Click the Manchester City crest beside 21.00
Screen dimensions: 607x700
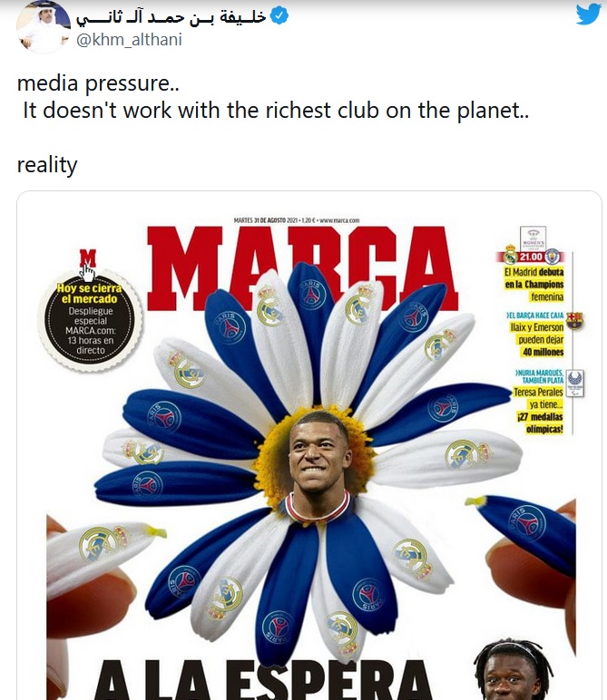point(553,257)
